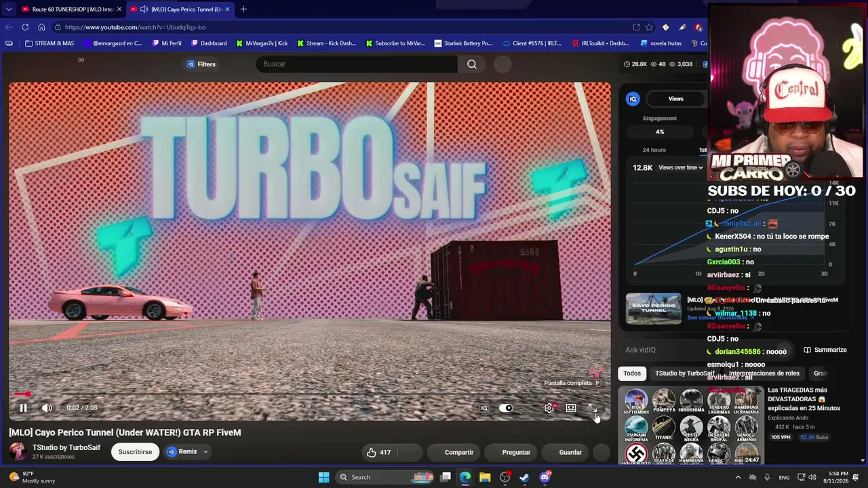868x488 pixels.
Task: Bookmark this page with star icon
Action: click(649, 27)
